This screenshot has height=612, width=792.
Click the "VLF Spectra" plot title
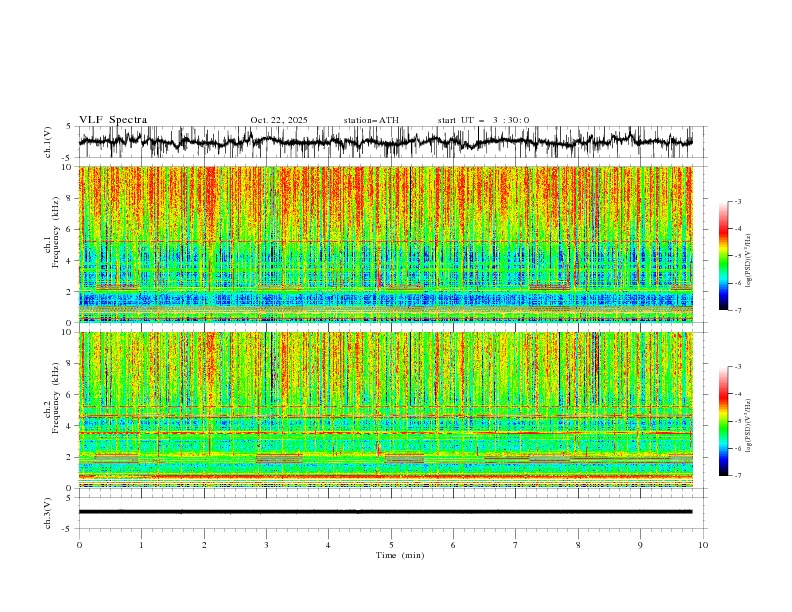[x=113, y=120]
